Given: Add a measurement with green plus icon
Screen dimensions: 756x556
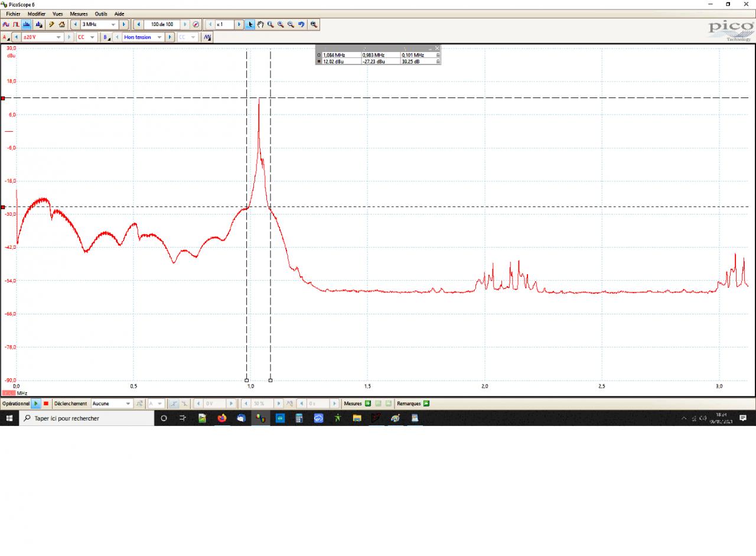Looking at the screenshot, I should [x=368, y=404].
